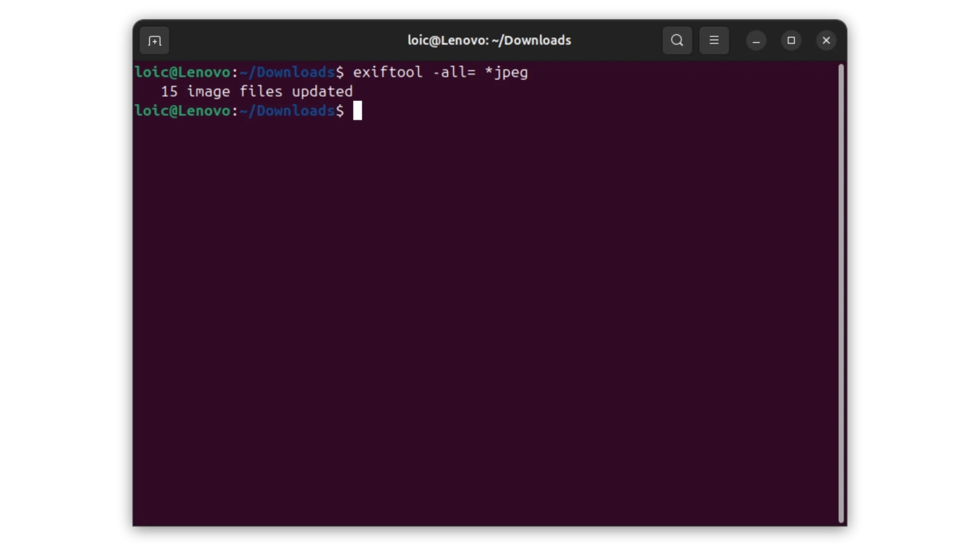
Task: Close the terminal window
Action: tap(826, 41)
